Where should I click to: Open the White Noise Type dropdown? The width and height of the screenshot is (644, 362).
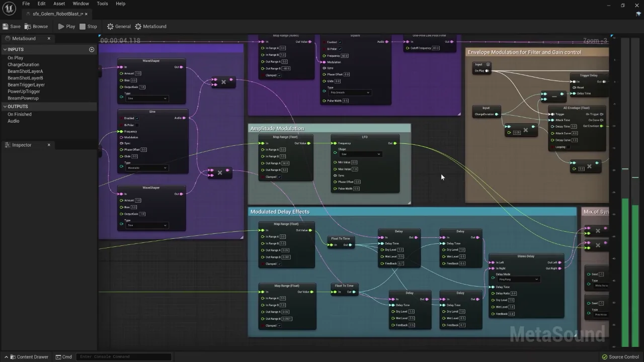tap(601, 286)
